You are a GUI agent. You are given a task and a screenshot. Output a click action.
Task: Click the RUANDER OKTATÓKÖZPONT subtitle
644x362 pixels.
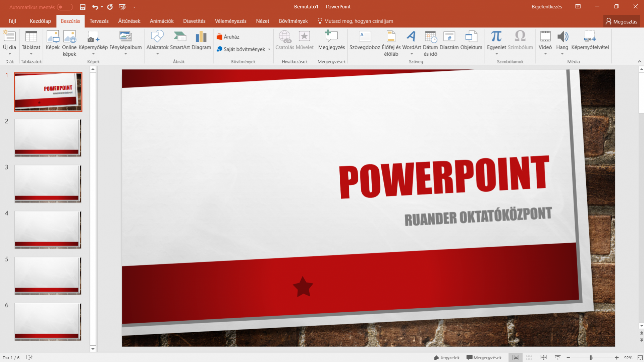coord(478,217)
